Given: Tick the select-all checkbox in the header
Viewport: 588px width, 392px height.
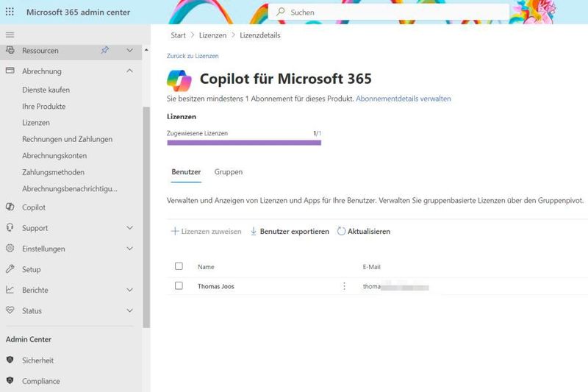Looking at the screenshot, I should (179, 266).
